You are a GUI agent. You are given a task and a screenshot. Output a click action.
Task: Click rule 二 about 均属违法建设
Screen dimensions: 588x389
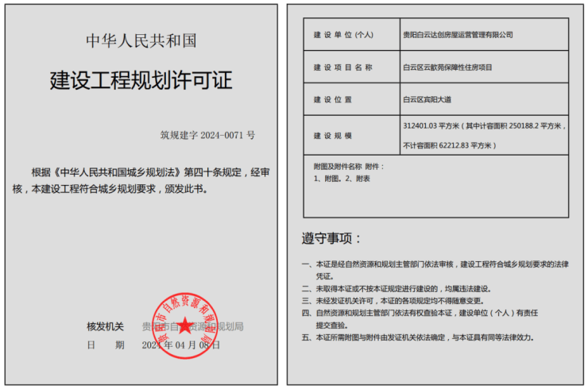pyautogui.click(x=397, y=288)
